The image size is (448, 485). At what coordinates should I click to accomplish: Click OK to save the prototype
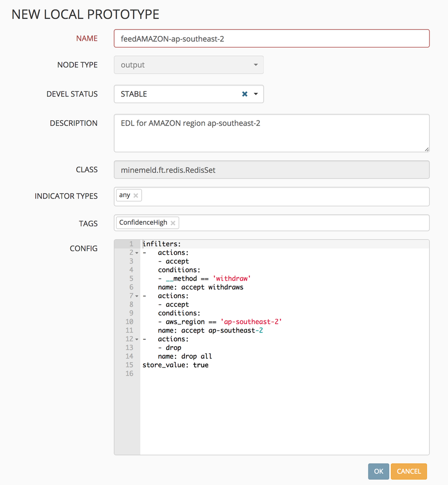[x=378, y=471]
